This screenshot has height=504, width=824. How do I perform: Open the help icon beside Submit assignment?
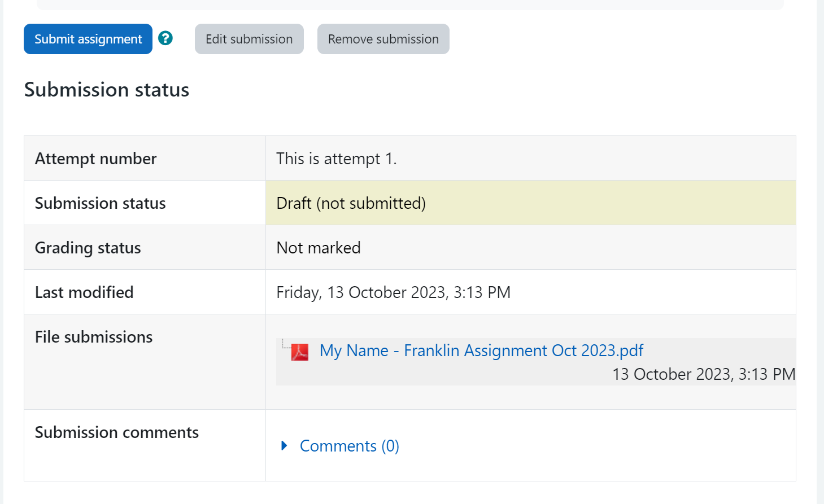pos(165,38)
